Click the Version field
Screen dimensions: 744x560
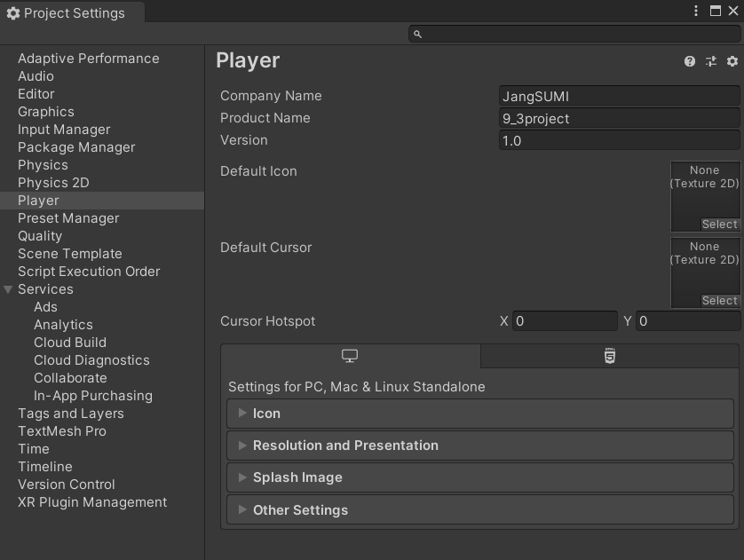click(x=619, y=141)
